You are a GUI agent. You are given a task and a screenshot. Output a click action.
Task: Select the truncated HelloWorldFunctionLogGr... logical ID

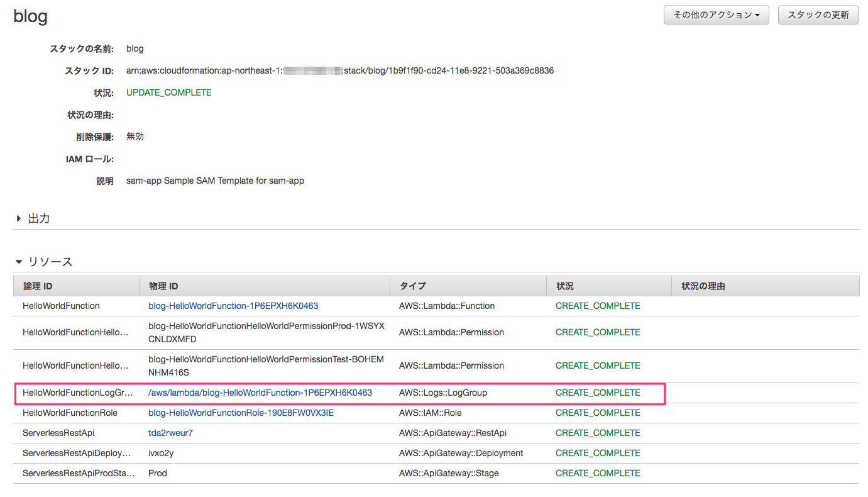pos(76,392)
